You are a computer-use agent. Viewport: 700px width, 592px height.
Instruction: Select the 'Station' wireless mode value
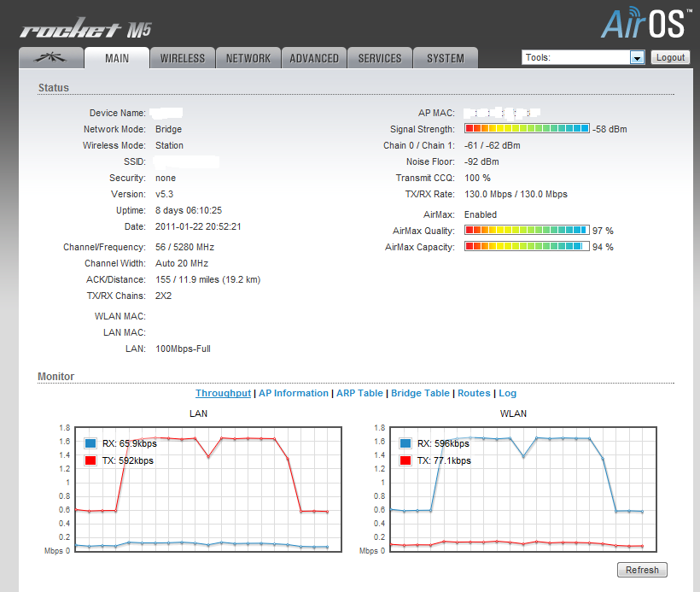click(169, 145)
